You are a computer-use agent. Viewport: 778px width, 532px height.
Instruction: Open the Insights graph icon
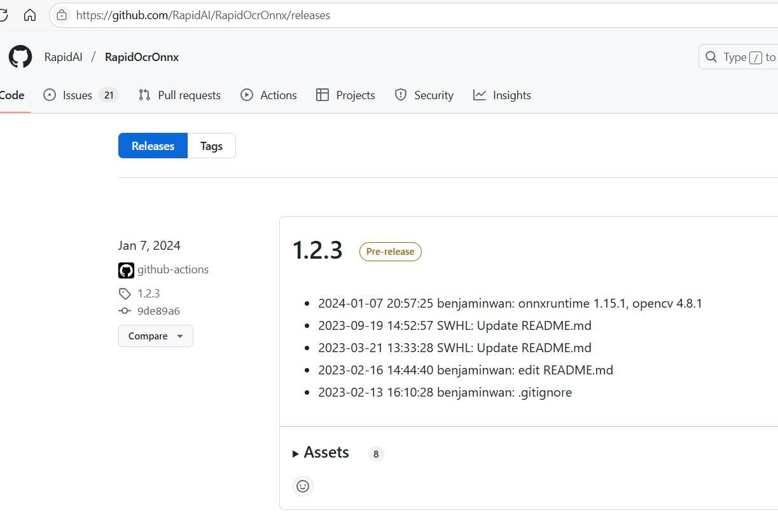[x=479, y=95]
